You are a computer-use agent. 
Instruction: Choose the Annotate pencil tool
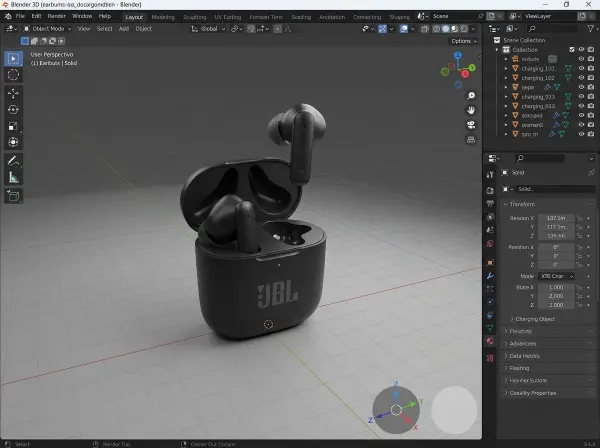pyautogui.click(x=13, y=161)
